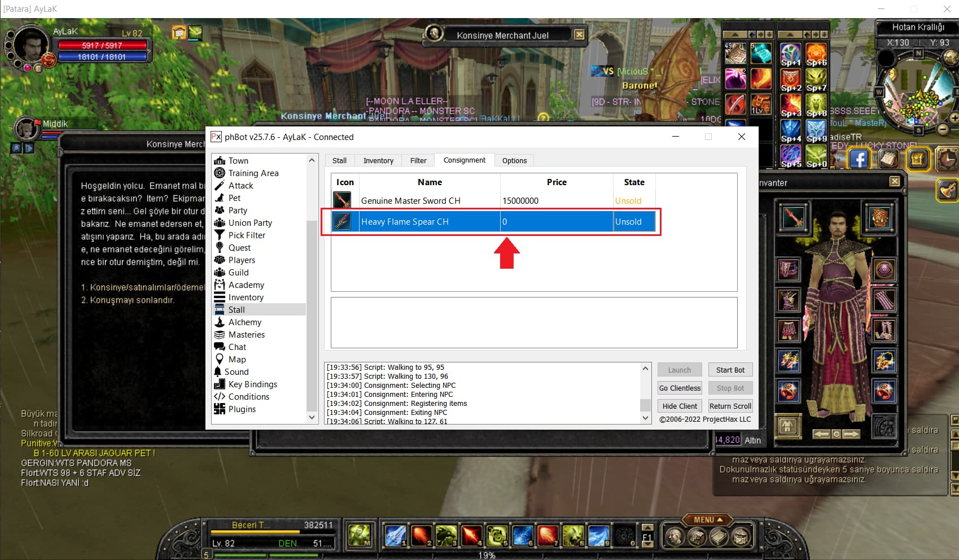Open the Town section in sidebar
959x560 pixels.
click(x=238, y=161)
